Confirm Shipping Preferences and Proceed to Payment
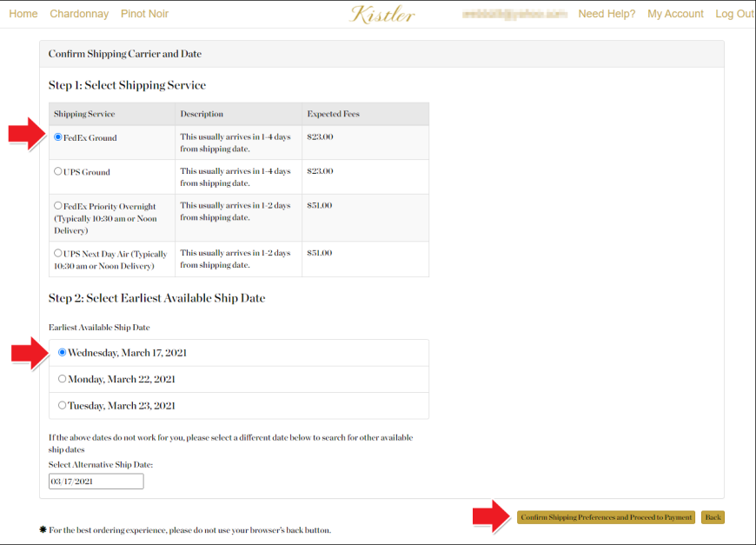 pos(606,517)
